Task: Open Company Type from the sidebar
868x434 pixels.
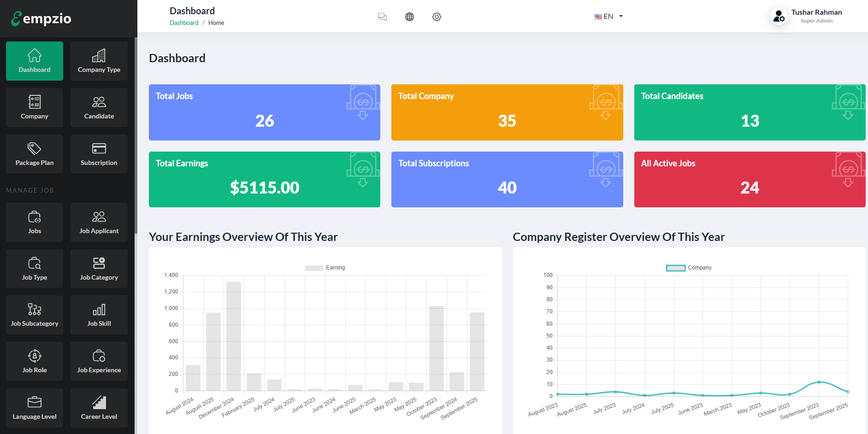Action: pos(99,61)
